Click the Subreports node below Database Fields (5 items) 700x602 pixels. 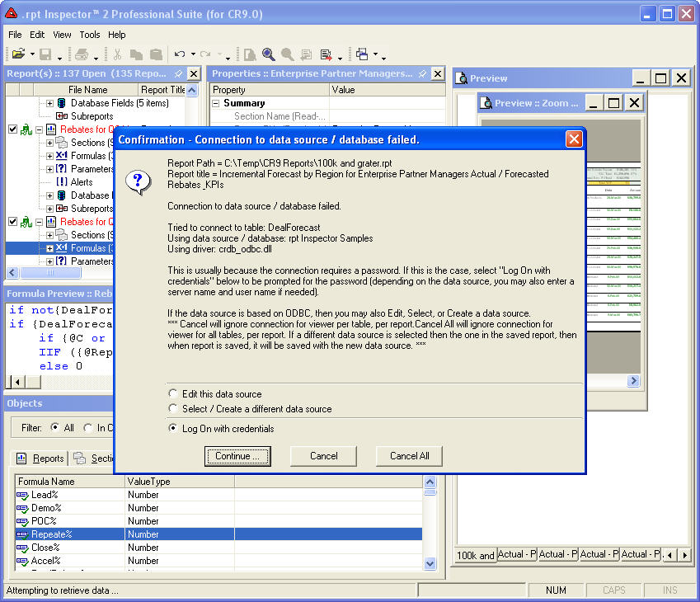92,116
